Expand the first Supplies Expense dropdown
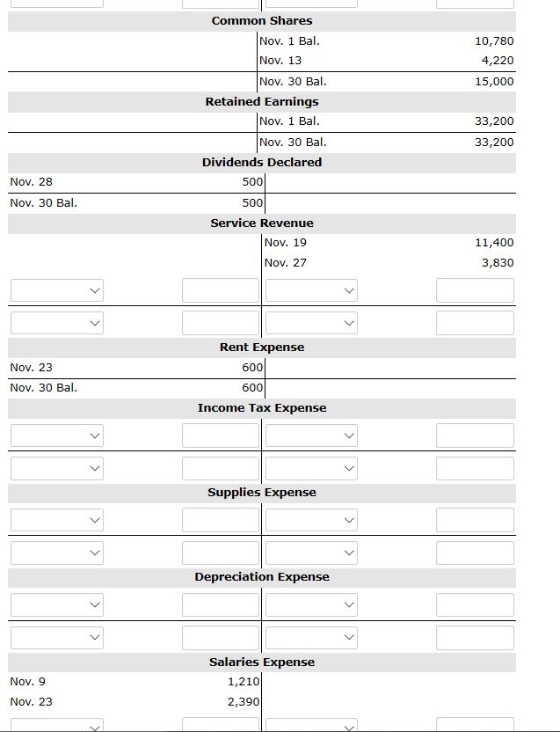Viewport: 560px width, 732px height. [x=57, y=520]
